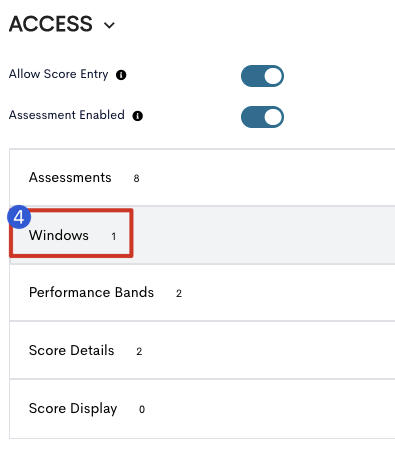The image size is (395, 454).
Task: Click the Score Display count 0
Action: [x=142, y=409]
